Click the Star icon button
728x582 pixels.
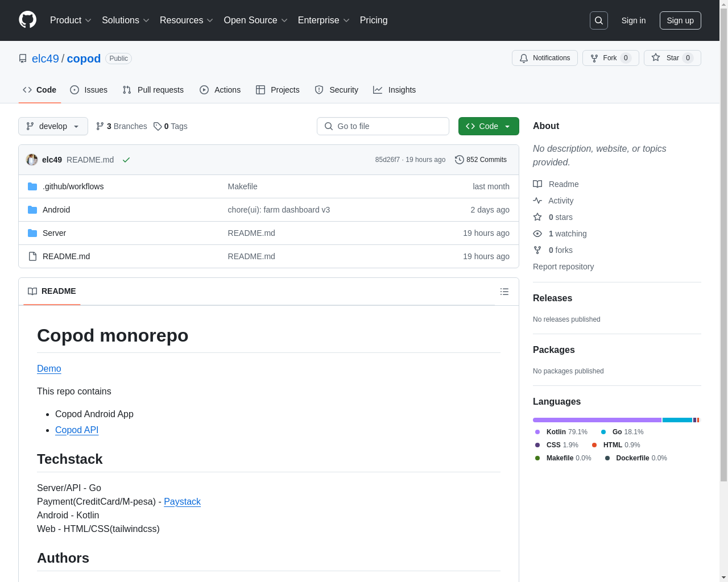pos(672,58)
